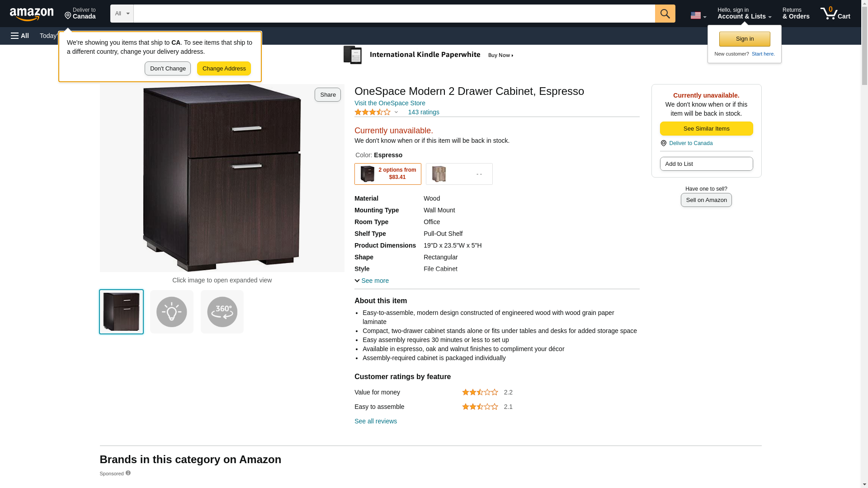Select the Espresso color option

[387, 174]
